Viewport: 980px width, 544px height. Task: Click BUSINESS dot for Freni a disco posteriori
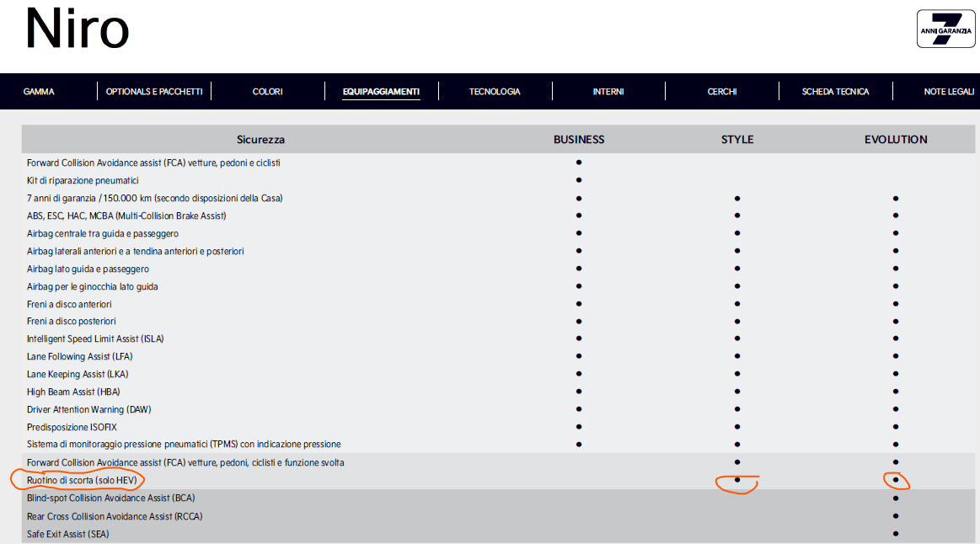pyautogui.click(x=579, y=322)
